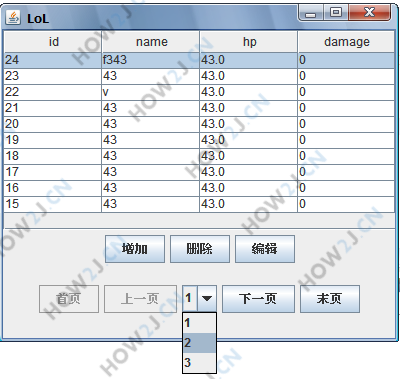Select the row with id 18
This screenshot has width=400, height=379.
(x=199, y=156)
